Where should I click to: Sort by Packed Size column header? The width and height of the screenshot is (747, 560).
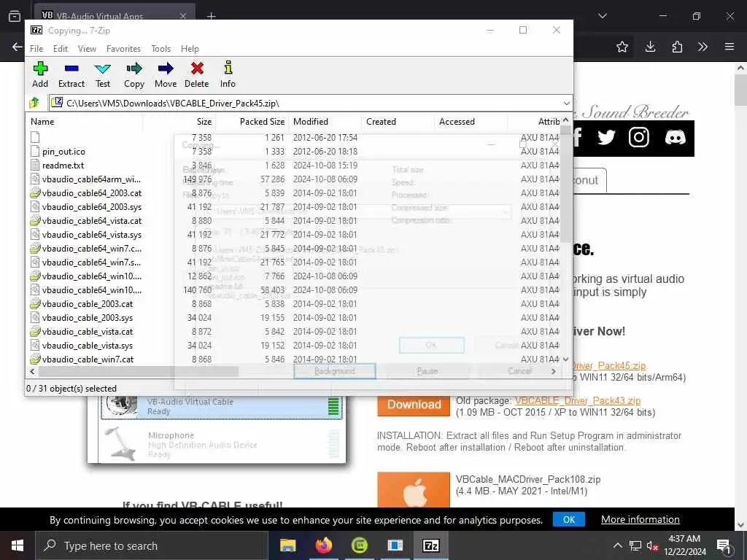tap(262, 122)
